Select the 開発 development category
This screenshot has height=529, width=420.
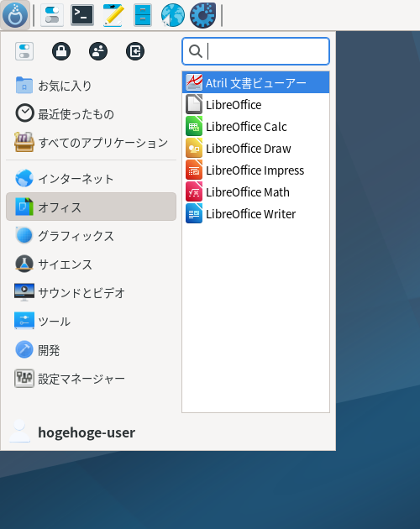[x=92, y=350]
